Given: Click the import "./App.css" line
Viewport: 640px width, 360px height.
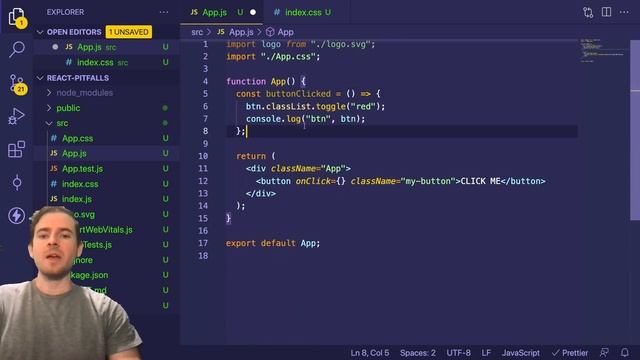Looking at the screenshot, I should point(273,57).
